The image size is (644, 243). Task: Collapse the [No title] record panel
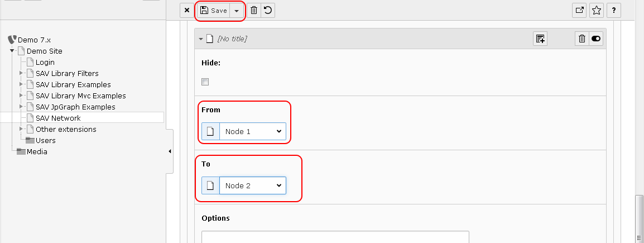coord(201,39)
